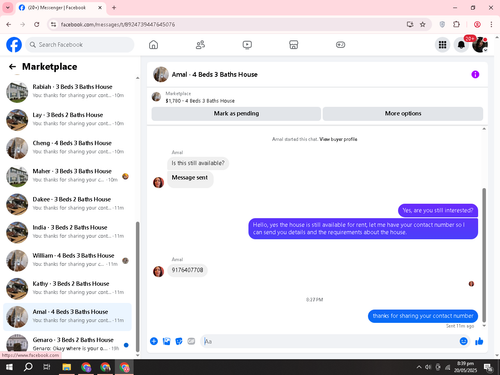Open the $1,700 listing details line

coord(200,101)
